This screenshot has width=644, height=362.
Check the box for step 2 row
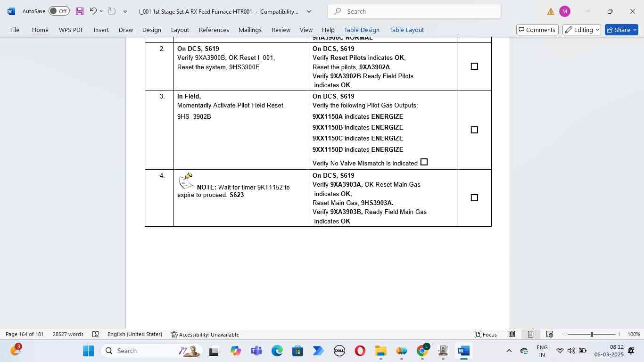pyautogui.click(x=474, y=66)
